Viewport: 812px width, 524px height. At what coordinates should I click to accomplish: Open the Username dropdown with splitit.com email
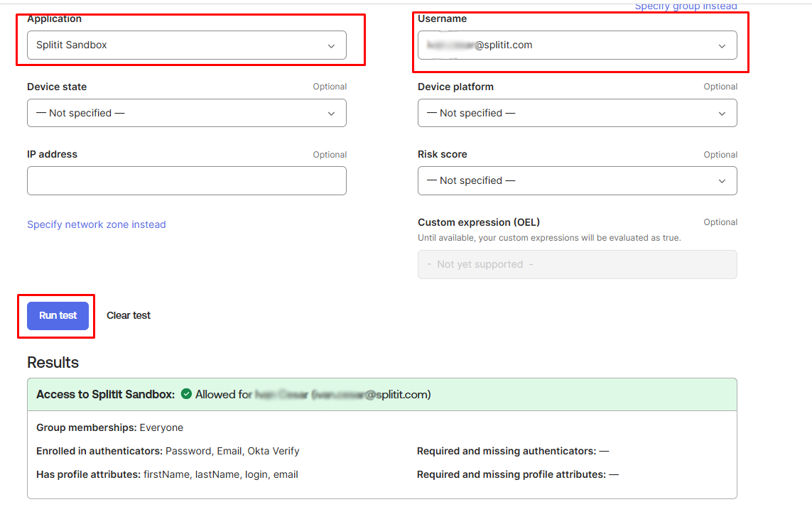[577, 45]
